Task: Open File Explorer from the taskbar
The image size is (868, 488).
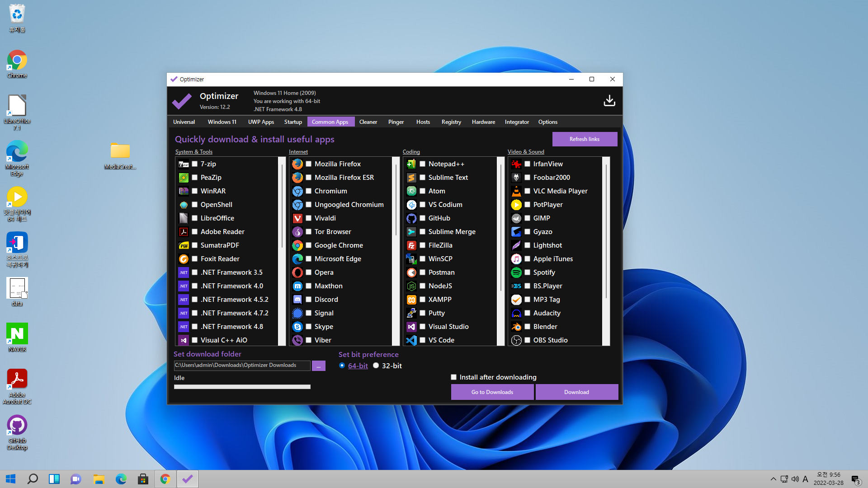Action: point(99,479)
